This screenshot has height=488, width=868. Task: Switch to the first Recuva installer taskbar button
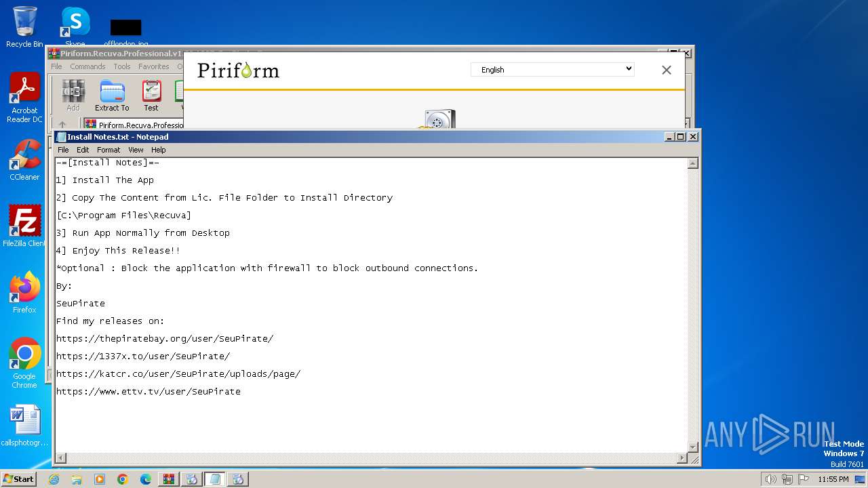(192, 479)
